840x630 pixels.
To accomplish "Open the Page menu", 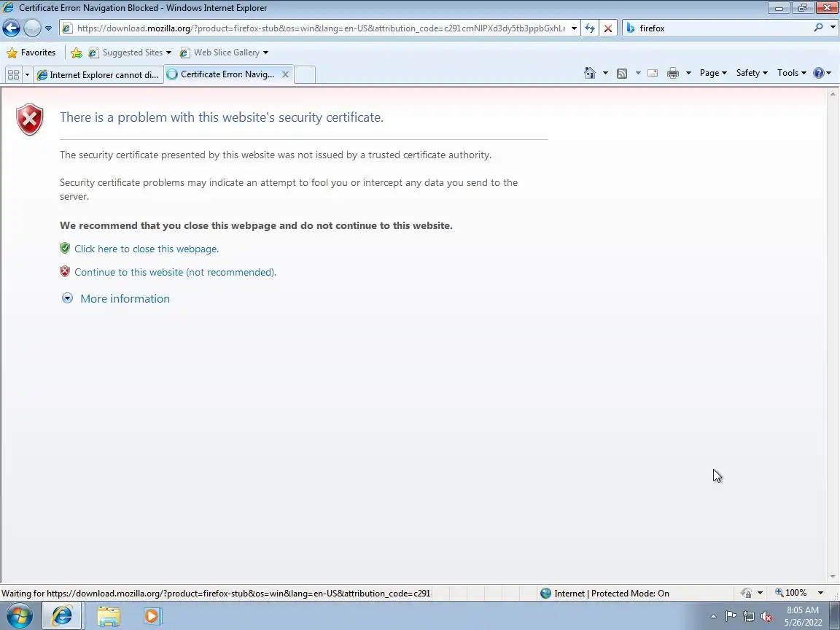I will coord(713,73).
